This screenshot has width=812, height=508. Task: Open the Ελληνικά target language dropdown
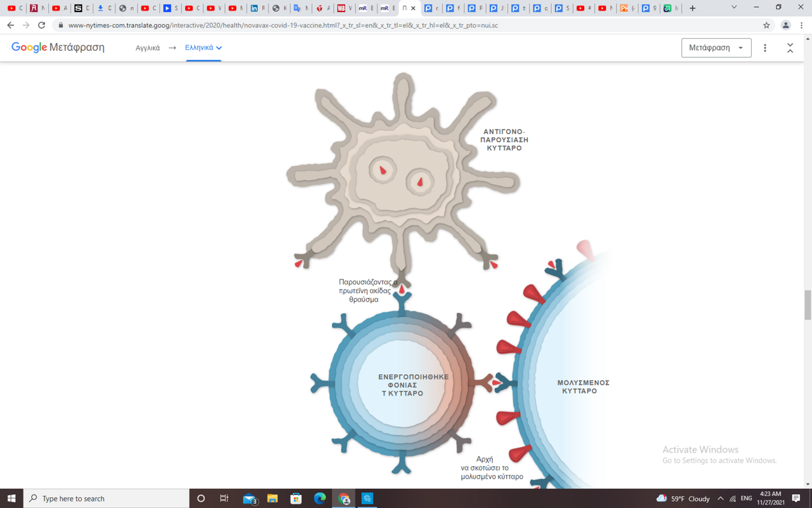coord(203,48)
